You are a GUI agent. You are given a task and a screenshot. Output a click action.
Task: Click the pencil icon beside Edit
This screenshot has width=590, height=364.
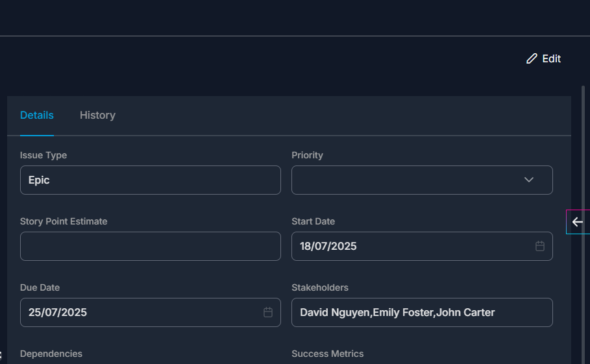click(x=532, y=58)
